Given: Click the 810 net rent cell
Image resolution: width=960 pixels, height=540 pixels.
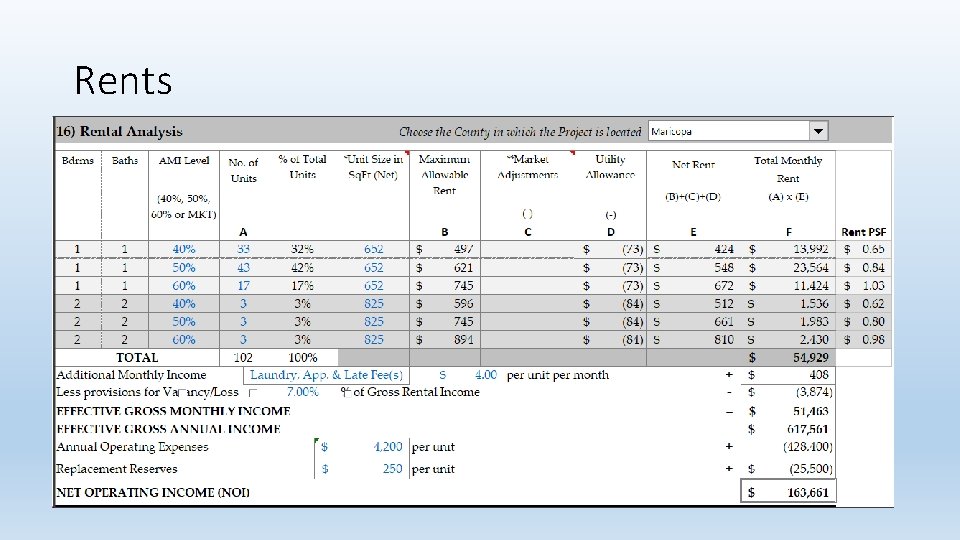Looking at the screenshot, I should point(693,339).
